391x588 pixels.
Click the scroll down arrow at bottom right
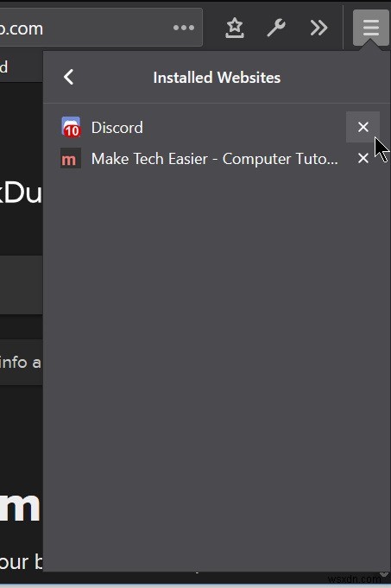point(384,574)
